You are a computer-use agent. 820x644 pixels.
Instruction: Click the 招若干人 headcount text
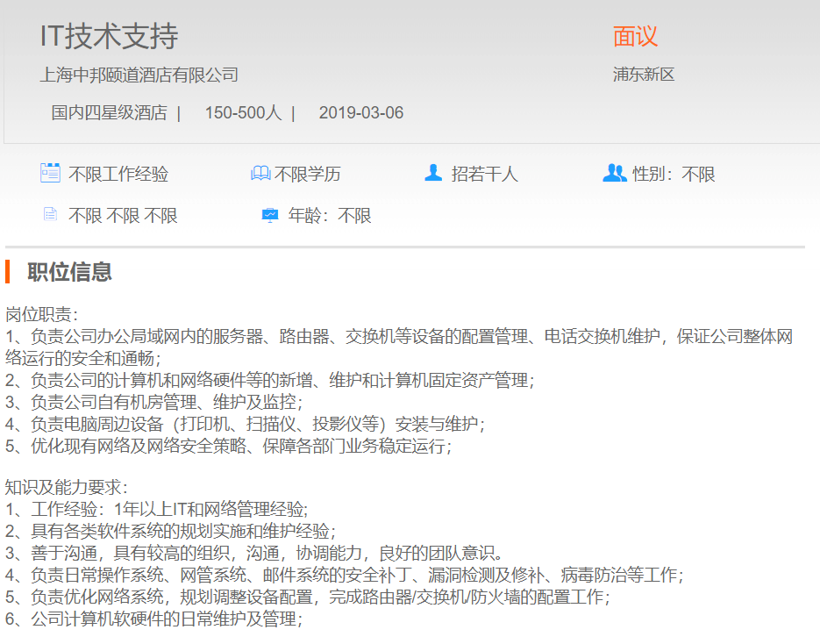(484, 175)
